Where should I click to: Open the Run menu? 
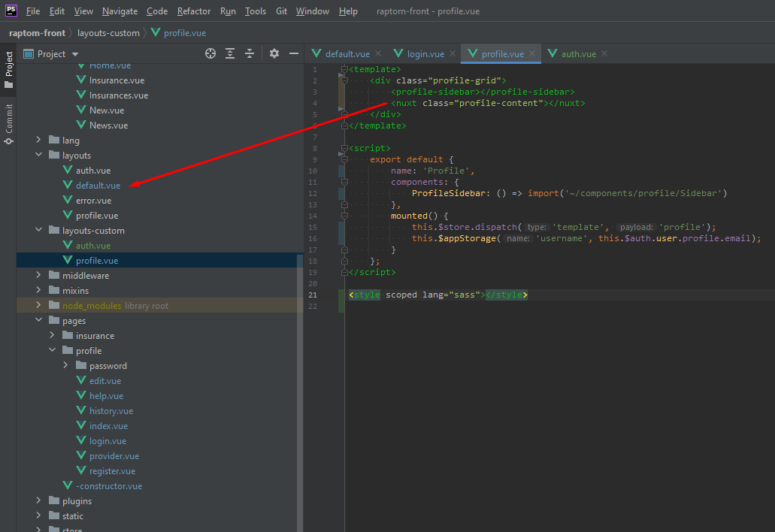(x=228, y=11)
